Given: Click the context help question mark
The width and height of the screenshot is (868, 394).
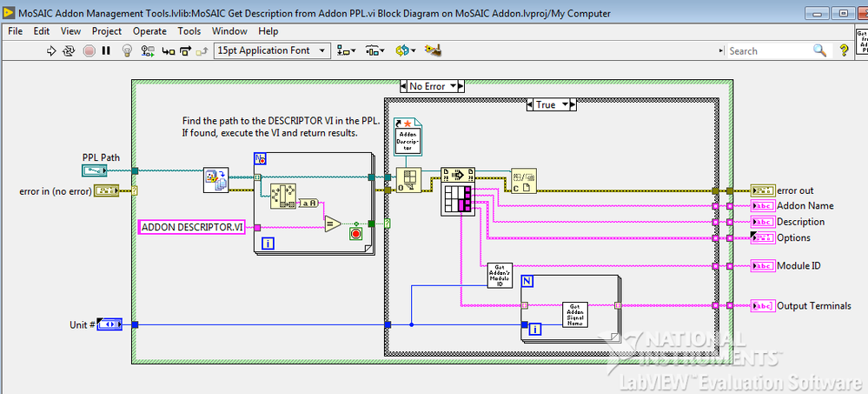Looking at the screenshot, I should pos(843,51).
